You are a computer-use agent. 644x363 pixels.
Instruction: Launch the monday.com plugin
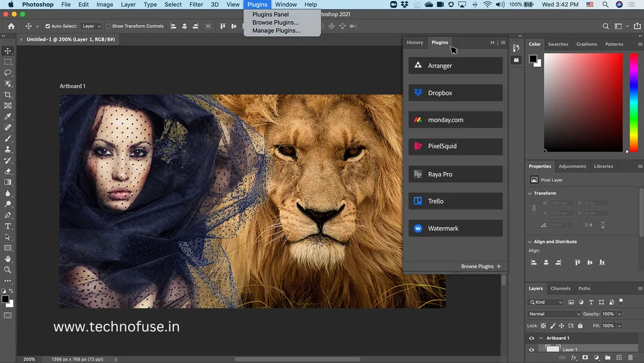455,120
